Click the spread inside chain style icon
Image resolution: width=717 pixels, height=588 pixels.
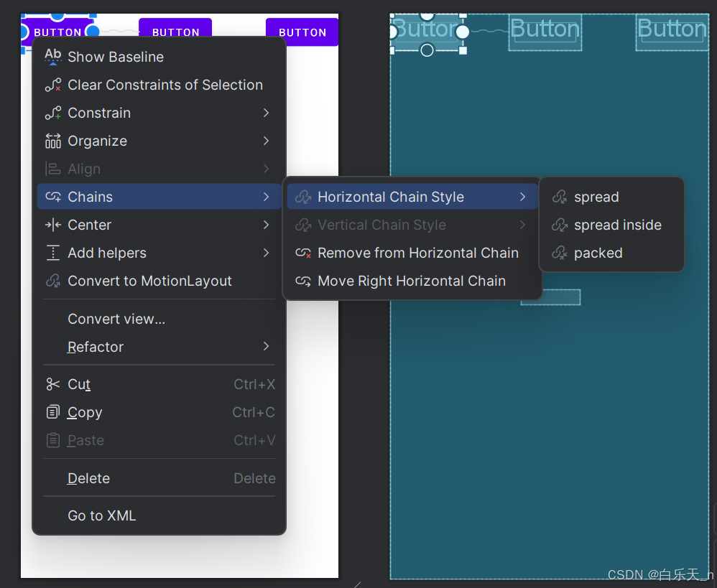[x=560, y=225]
